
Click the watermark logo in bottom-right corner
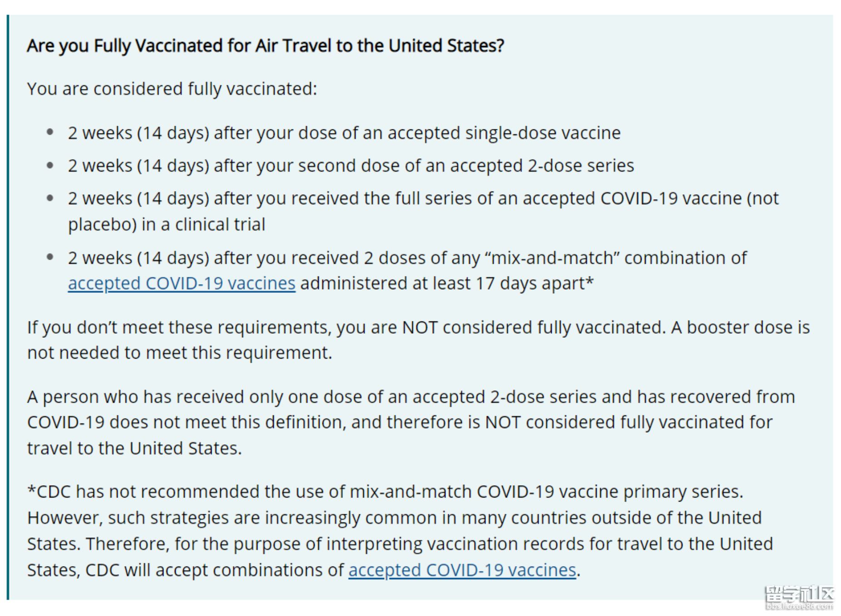pyautogui.click(x=800, y=594)
